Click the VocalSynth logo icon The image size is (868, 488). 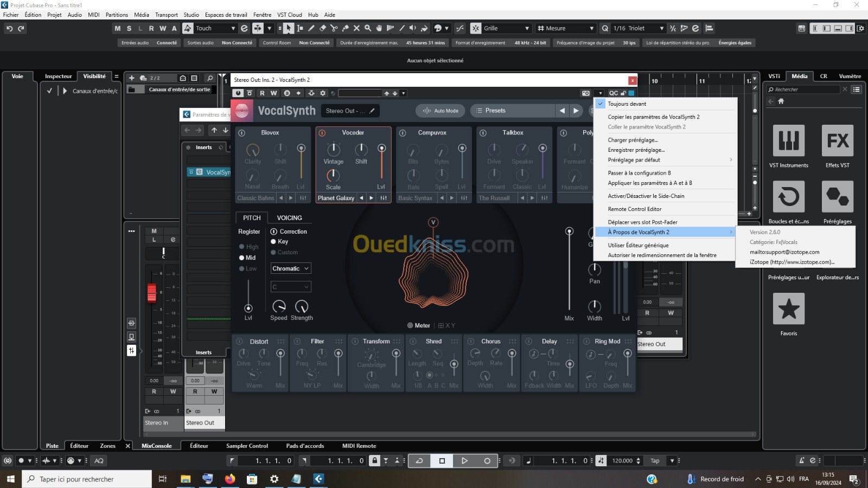click(x=242, y=111)
